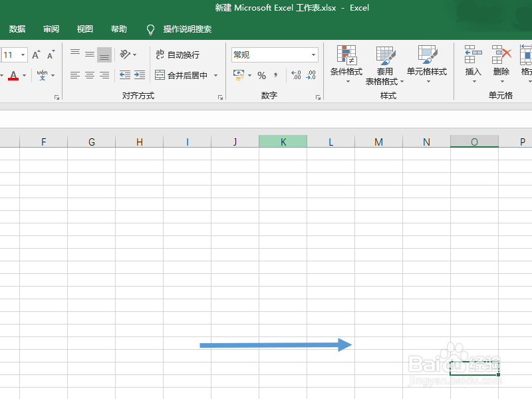
Task: Expand text orientation dropdown arrow
Action: tap(135, 55)
